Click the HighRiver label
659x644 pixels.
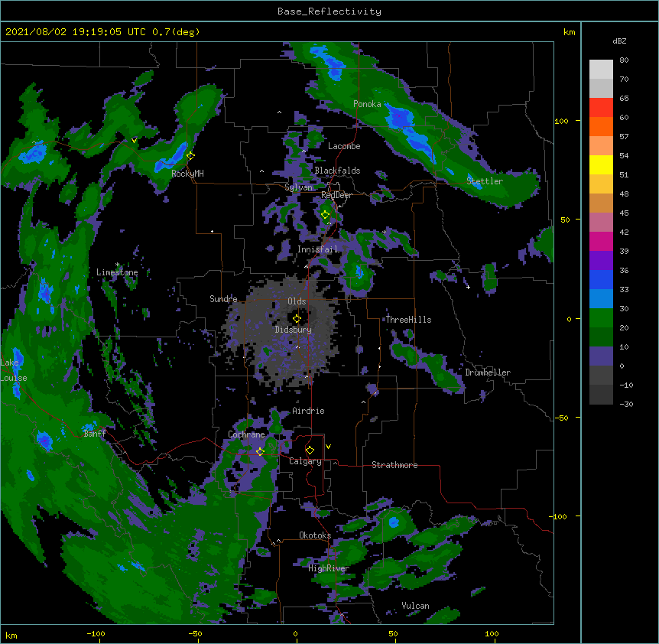pyautogui.click(x=329, y=568)
